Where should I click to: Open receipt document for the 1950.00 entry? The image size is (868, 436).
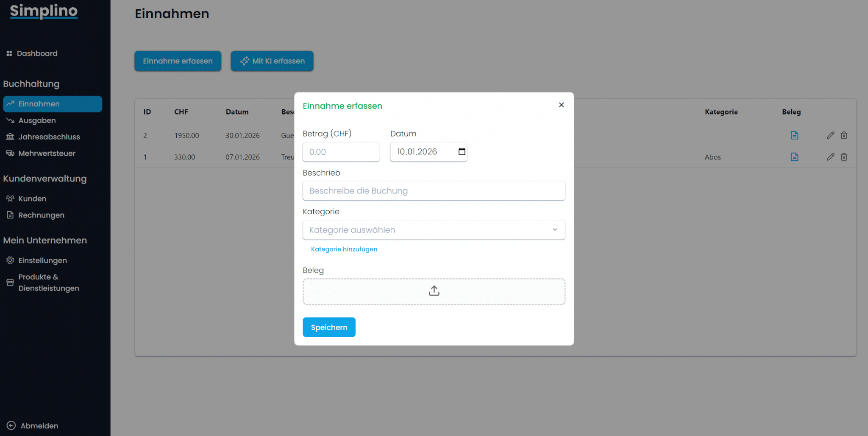coord(794,135)
